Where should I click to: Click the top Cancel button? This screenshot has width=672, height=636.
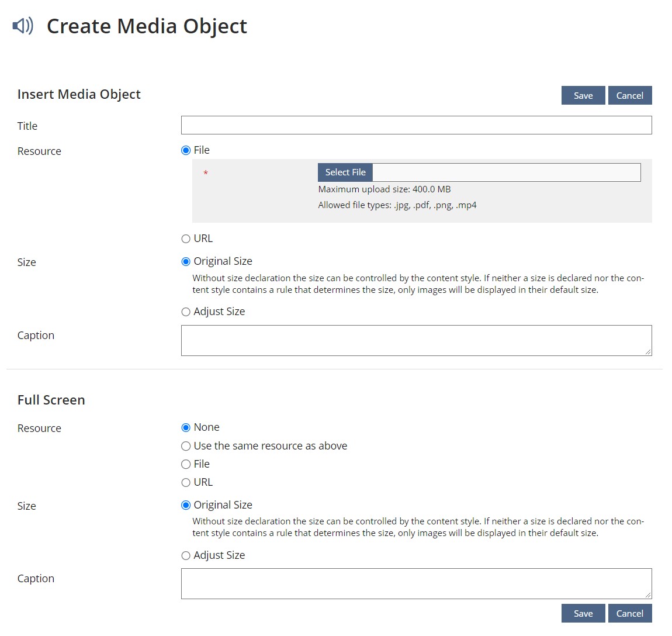[x=629, y=96]
